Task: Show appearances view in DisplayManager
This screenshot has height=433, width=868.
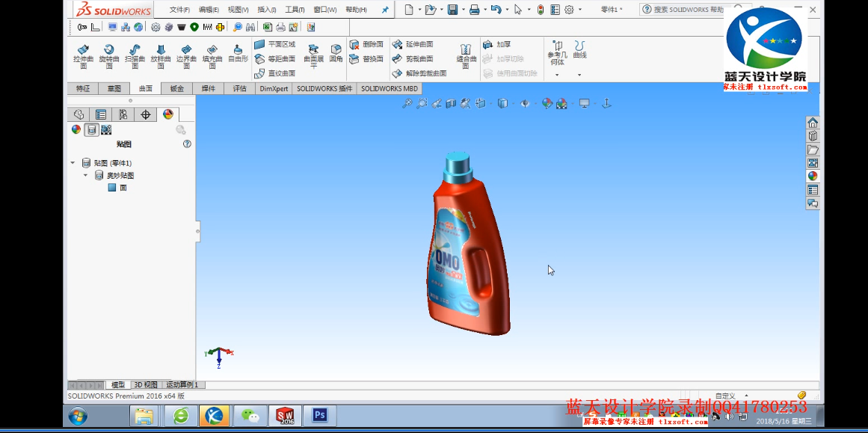Action: (x=76, y=129)
